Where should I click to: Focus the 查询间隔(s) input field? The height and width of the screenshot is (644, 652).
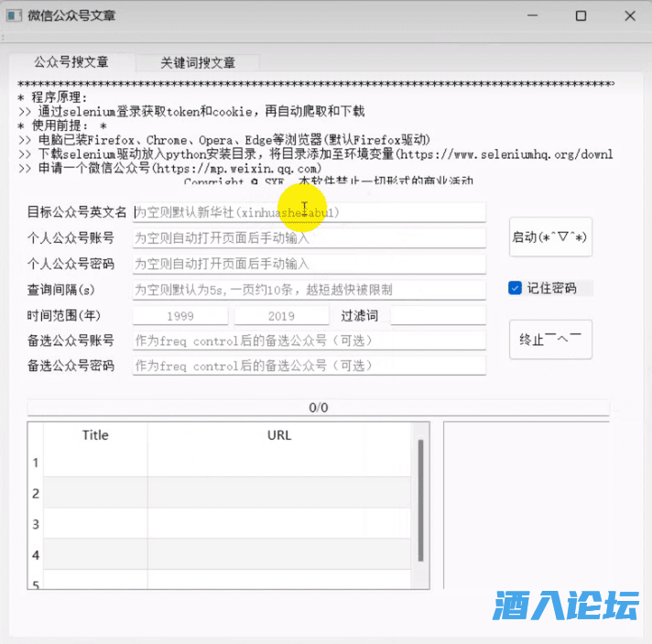click(310, 289)
